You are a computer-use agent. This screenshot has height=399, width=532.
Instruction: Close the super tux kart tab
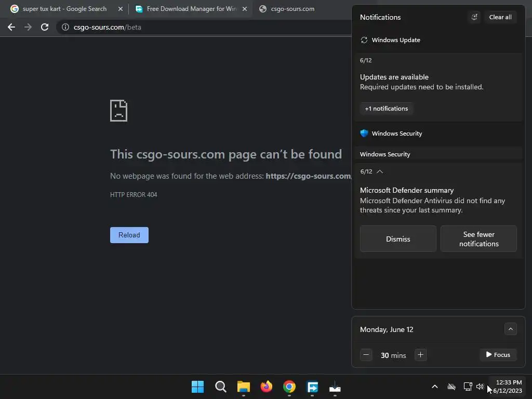pos(120,9)
